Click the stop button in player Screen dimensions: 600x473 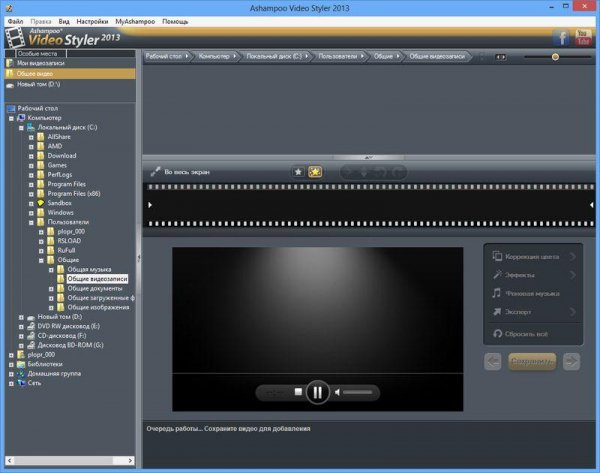click(298, 391)
